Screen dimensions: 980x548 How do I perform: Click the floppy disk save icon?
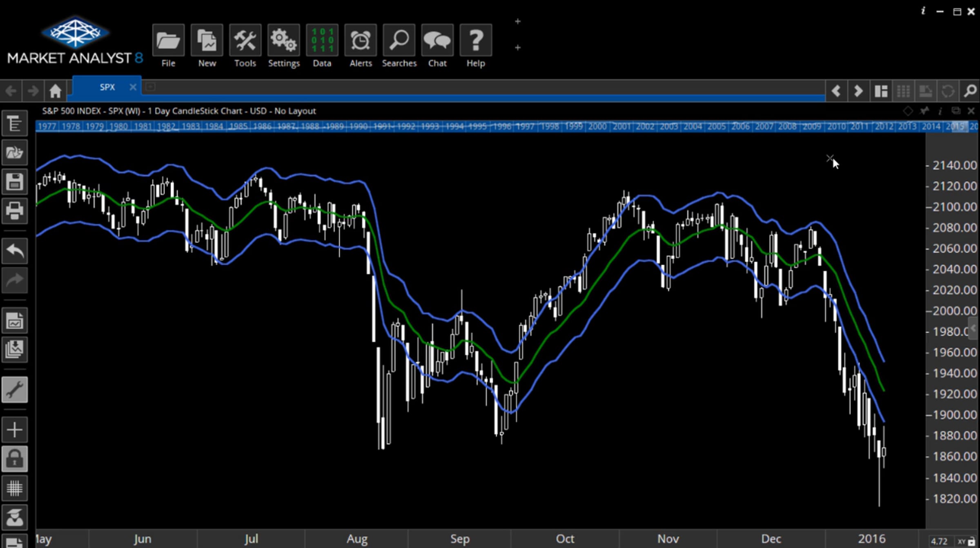point(15,182)
